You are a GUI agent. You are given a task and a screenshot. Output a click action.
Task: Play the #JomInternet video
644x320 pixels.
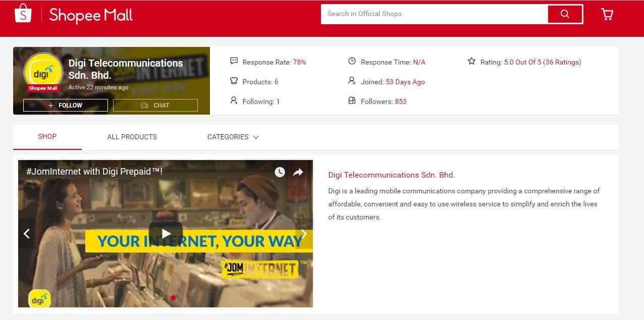pyautogui.click(x=166, y=234)
